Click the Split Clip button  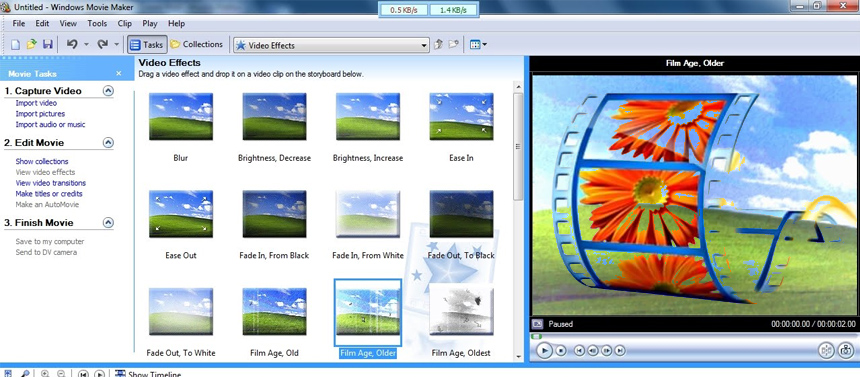tap(827, 350)
